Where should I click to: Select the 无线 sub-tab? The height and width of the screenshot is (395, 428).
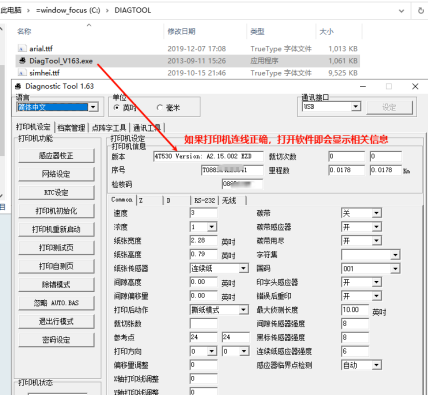[x=232, y=200]
